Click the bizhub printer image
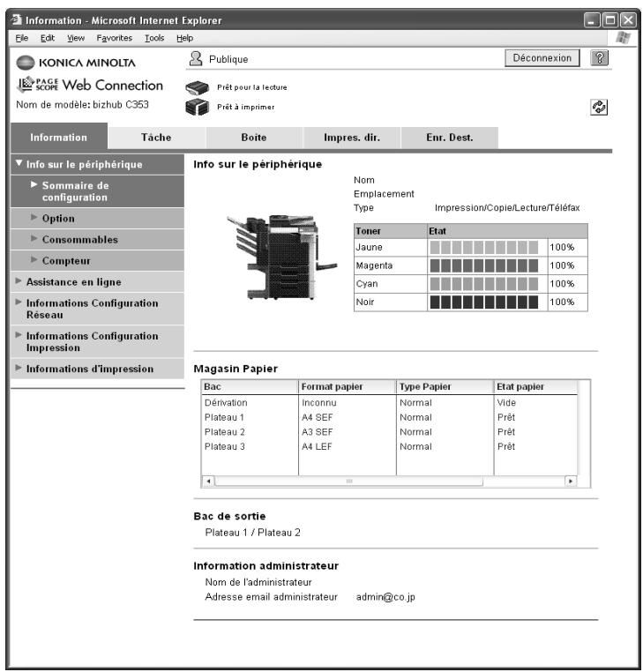The width and height of the screenshot is (643, 672). (281, 258)
